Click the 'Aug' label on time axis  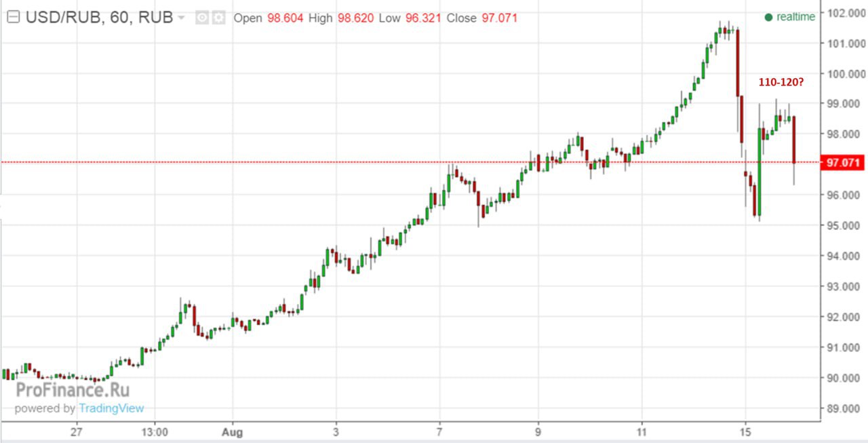[x=233, y=431]
